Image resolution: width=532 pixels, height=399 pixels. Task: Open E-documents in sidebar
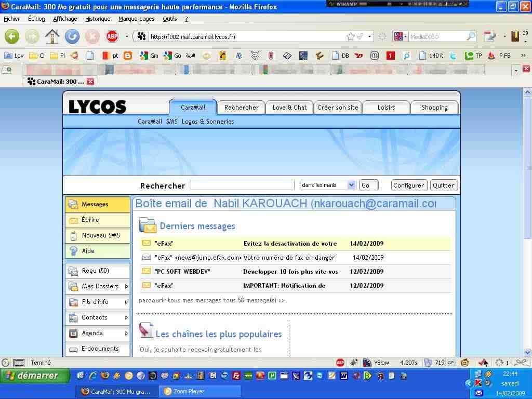tap(97, 349)
